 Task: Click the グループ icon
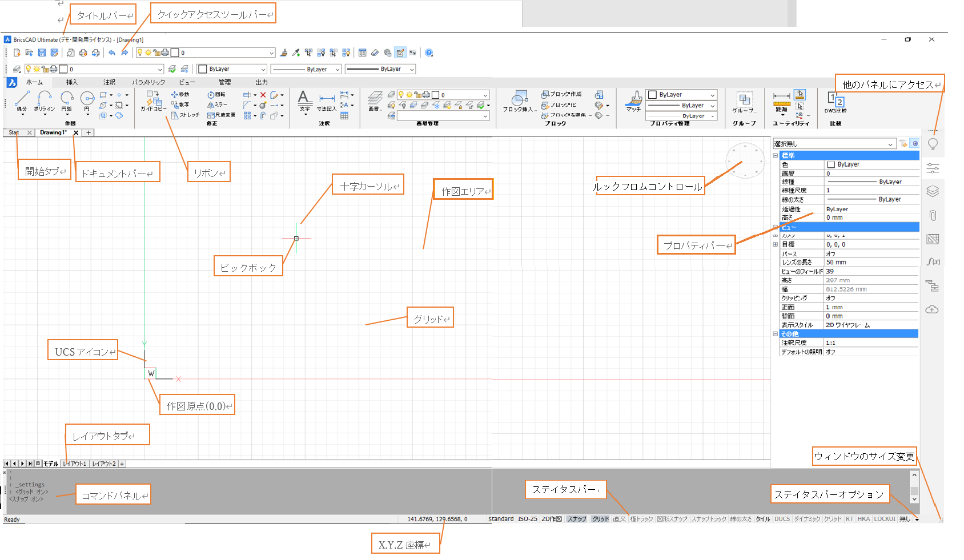[x=744, y=102]
